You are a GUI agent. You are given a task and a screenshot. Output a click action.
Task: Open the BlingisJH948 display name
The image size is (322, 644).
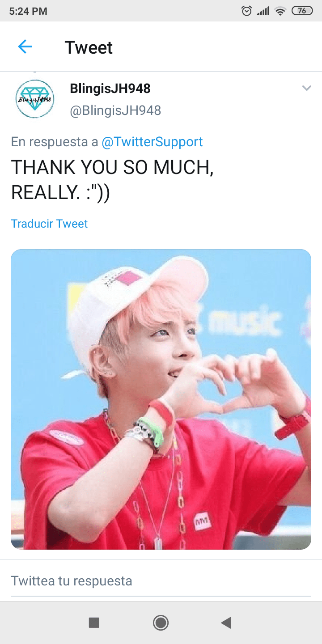coord(110,89)
